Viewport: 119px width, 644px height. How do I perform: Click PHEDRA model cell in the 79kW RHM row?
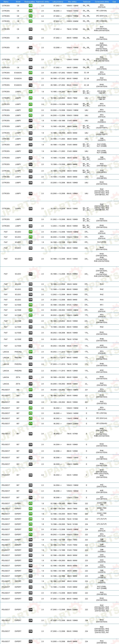pos(18,364)
